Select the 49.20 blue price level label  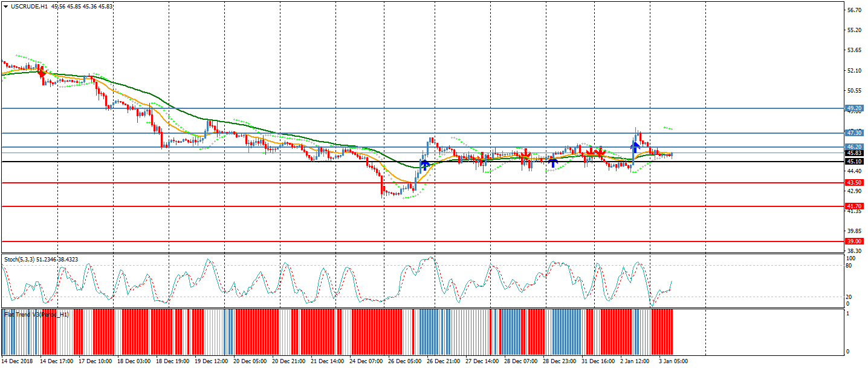click(854, 108)
